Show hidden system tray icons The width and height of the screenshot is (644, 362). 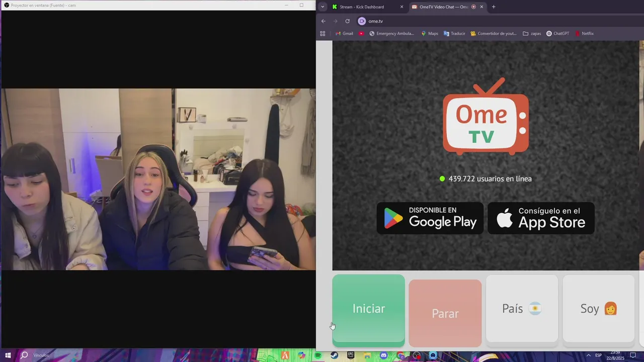(x=588, y=355)
